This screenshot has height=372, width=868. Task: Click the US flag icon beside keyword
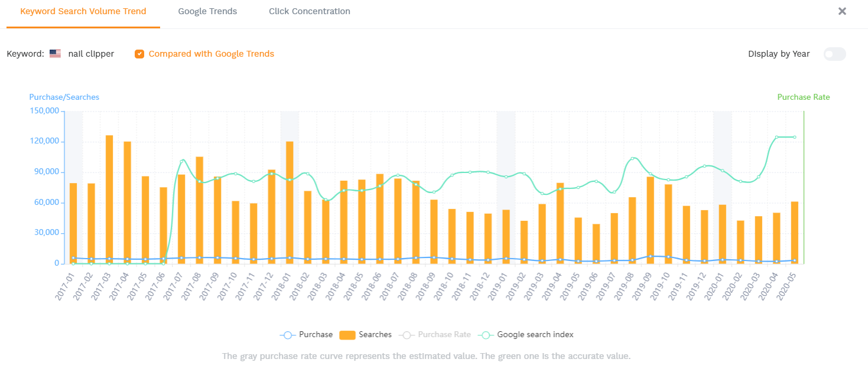[55, 54]
